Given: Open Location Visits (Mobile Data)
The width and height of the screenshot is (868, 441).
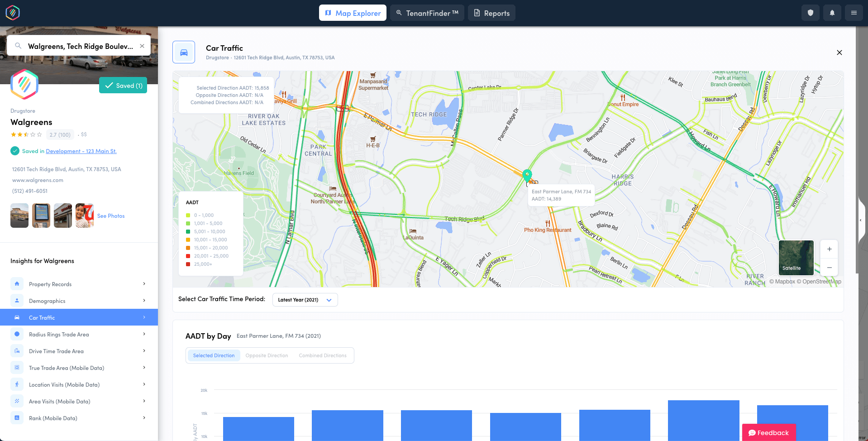Looking at the screenshot, I should point(17,384).
